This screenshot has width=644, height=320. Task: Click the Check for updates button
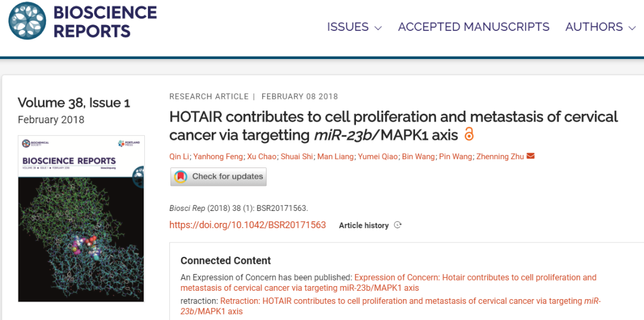click(x=218, y=177)
